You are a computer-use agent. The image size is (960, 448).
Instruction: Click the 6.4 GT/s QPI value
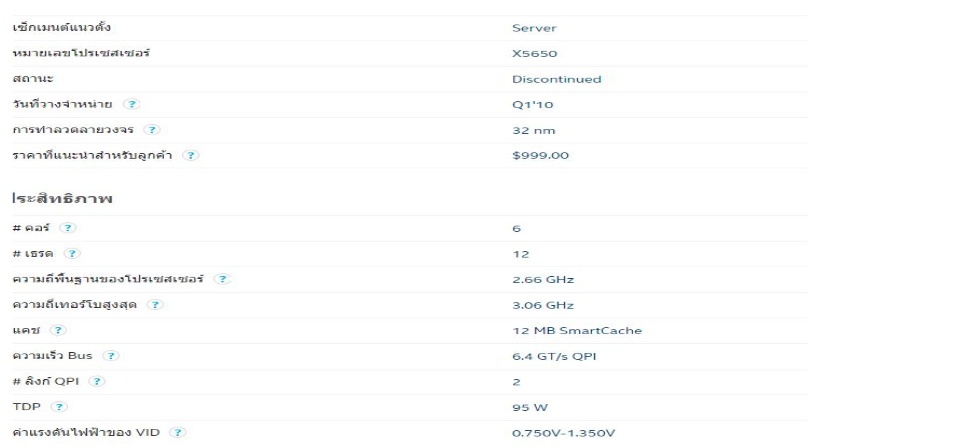554,356
